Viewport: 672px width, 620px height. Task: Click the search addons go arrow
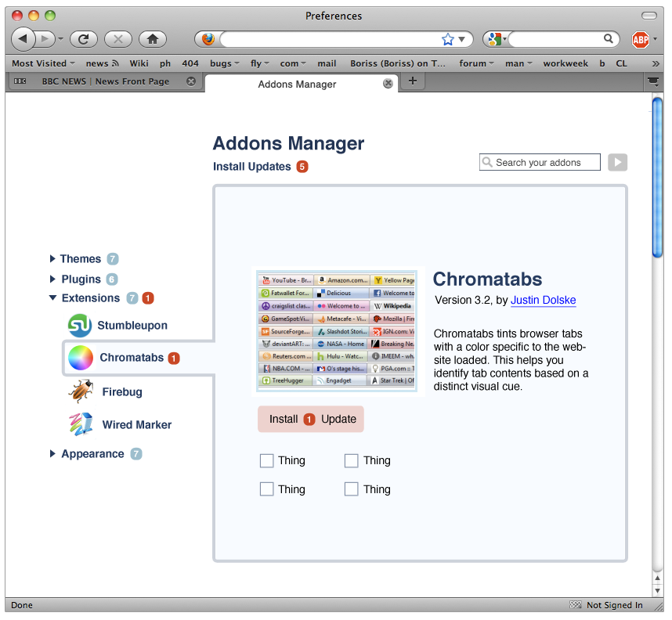pyautogui.click(x=618, y=162)
